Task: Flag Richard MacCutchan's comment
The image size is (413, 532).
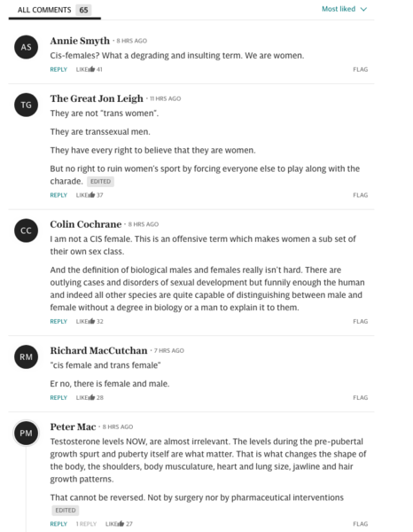Action: coord(360,397)
